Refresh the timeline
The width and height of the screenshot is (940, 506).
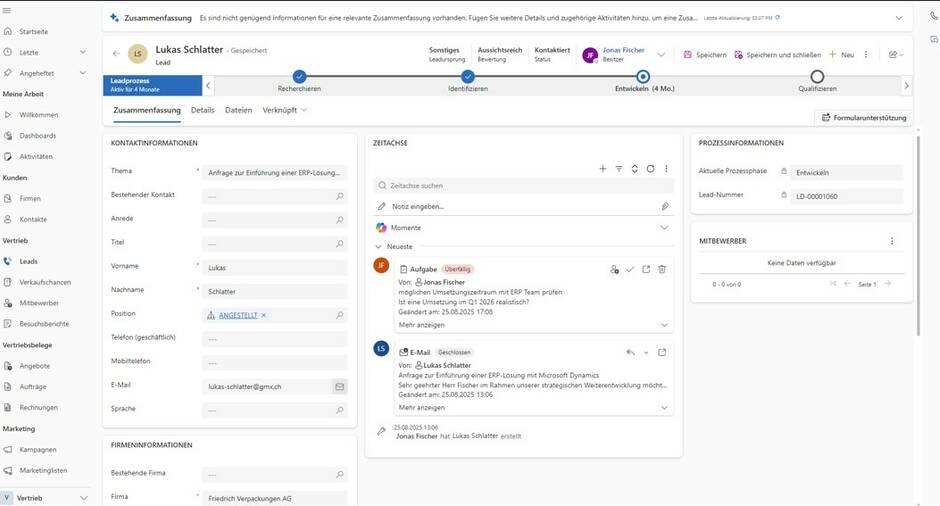(x=650, y=169)
